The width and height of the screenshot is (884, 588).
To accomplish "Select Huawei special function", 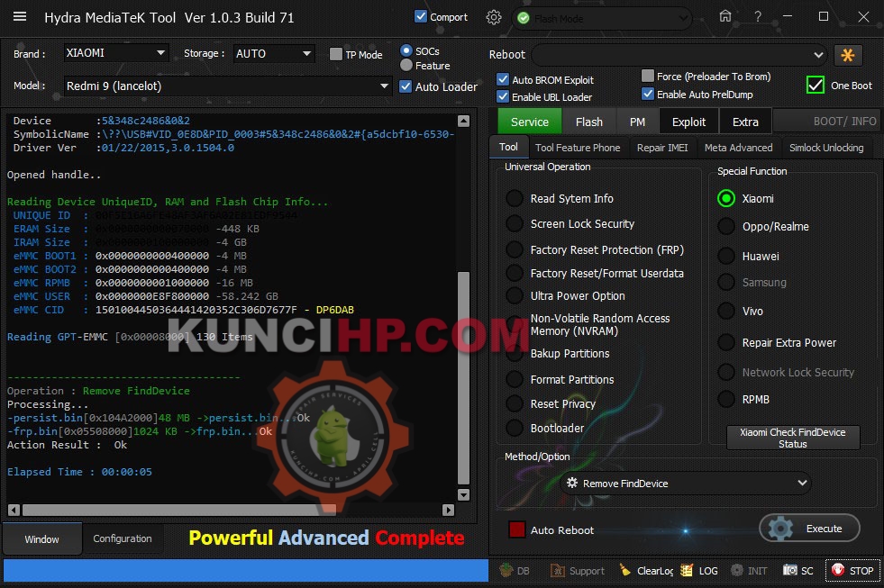I will [x=726, y=256].
